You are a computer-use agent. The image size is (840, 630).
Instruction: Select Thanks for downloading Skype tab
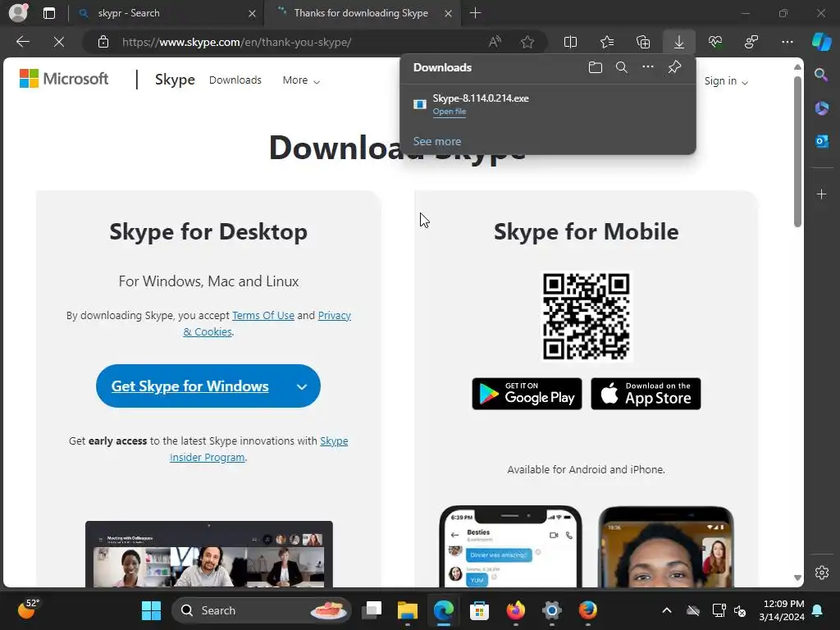(x=361, y=13)
